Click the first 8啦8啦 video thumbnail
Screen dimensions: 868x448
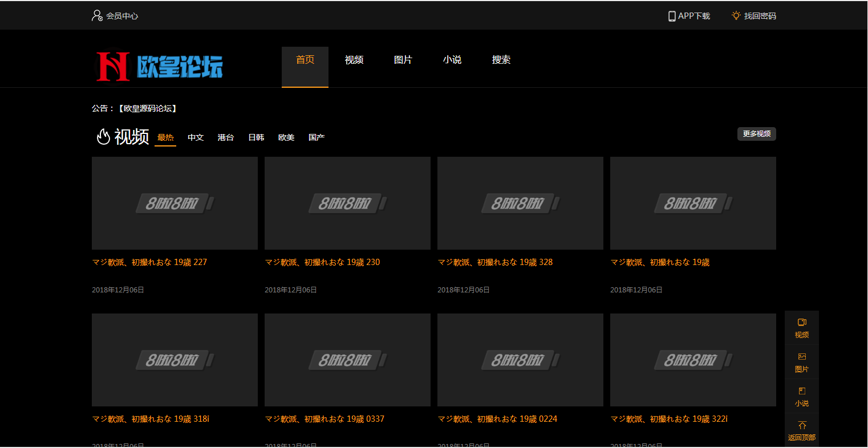point(175,203)
